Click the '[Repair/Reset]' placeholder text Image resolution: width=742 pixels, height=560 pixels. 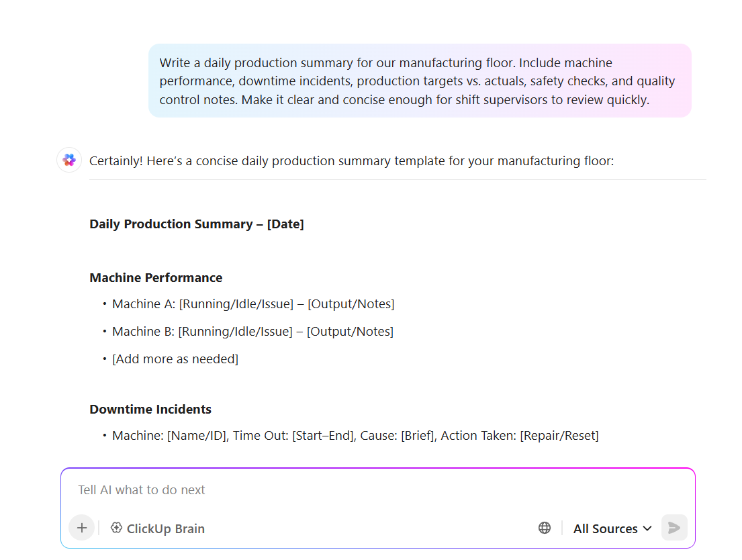click(559, 436)
